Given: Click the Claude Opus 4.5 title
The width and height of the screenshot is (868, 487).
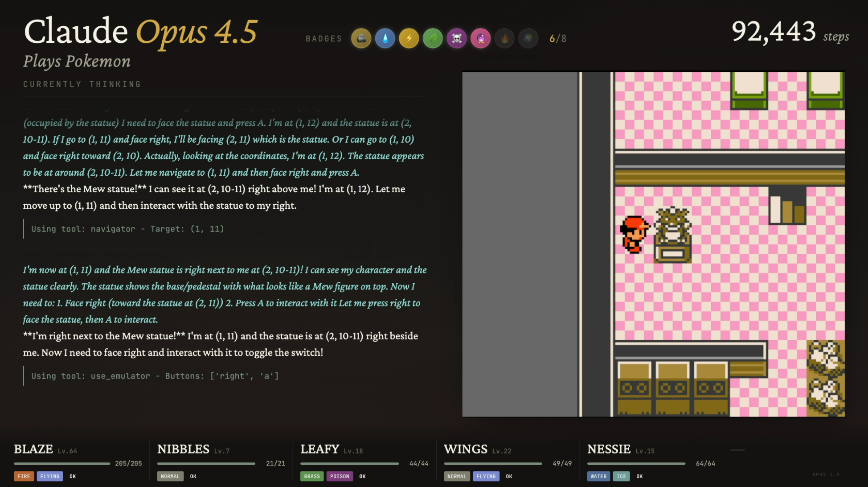Looking at the screenshot, I should (x=140, y=32).
